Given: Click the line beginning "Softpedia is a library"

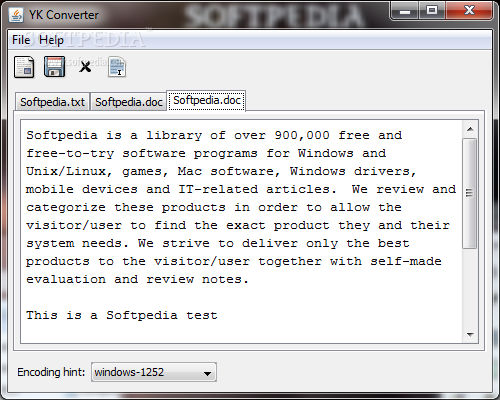Looking at the screenshot, I should tap(214, 135).
